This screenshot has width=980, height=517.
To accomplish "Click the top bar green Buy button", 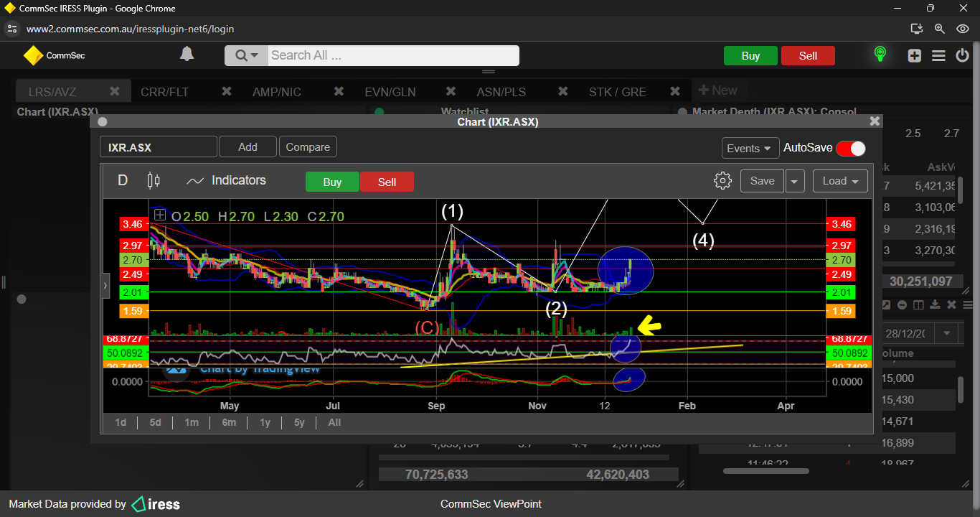I will pos(750,56).
